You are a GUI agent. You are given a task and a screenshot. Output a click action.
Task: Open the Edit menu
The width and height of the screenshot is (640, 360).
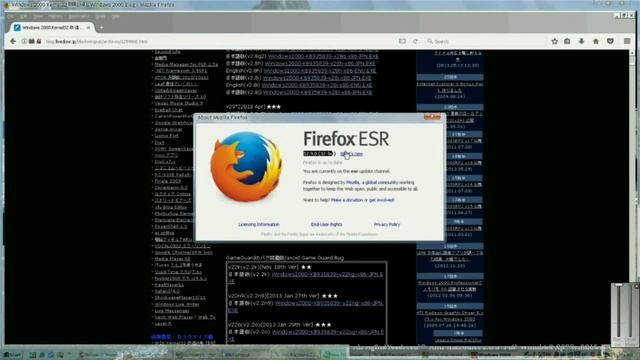[24, 16]
